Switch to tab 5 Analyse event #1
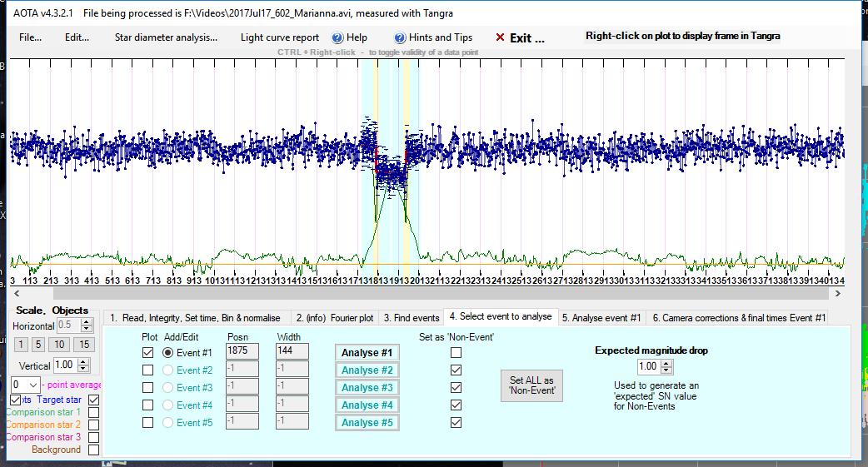 (601, 318)
